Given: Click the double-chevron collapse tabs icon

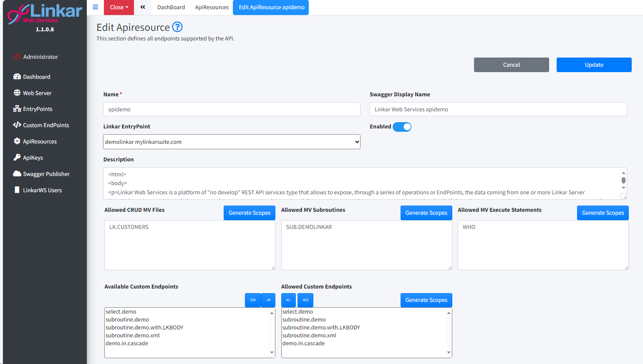Looking at the screenshot, I should pos(143,7).
